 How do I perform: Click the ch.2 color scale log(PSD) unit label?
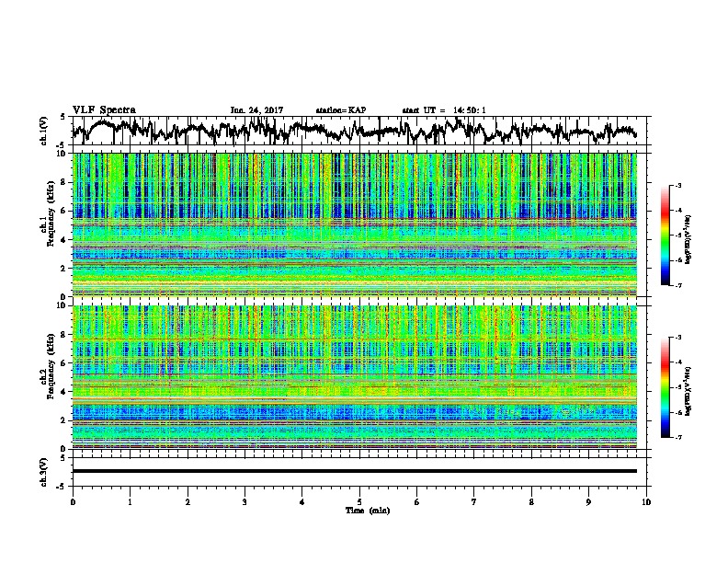(x=688, y=391)
